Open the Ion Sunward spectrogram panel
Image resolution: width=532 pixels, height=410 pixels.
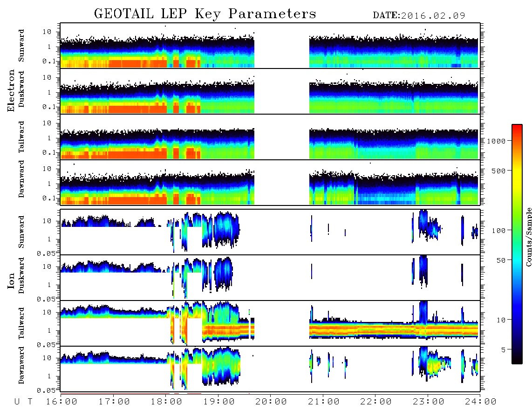coord(270,232)
